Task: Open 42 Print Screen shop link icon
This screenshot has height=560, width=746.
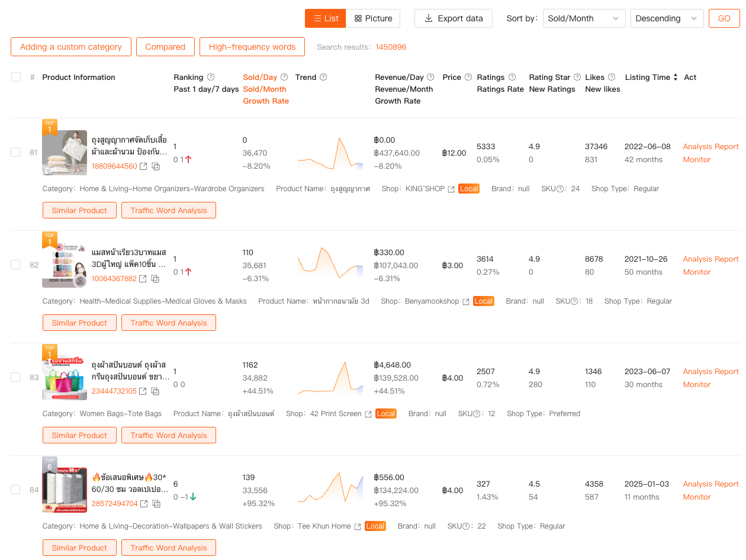Action: [368, 414]
